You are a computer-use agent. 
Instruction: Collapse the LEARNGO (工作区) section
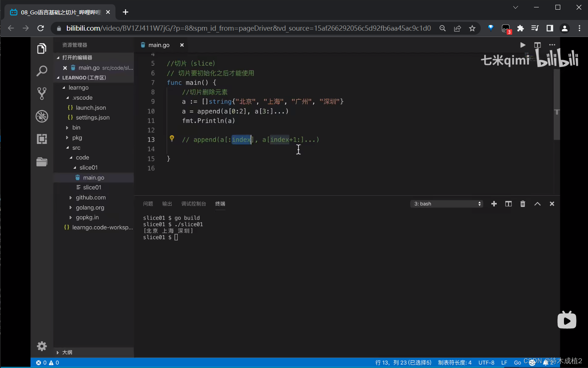click(x=94, y=78)
